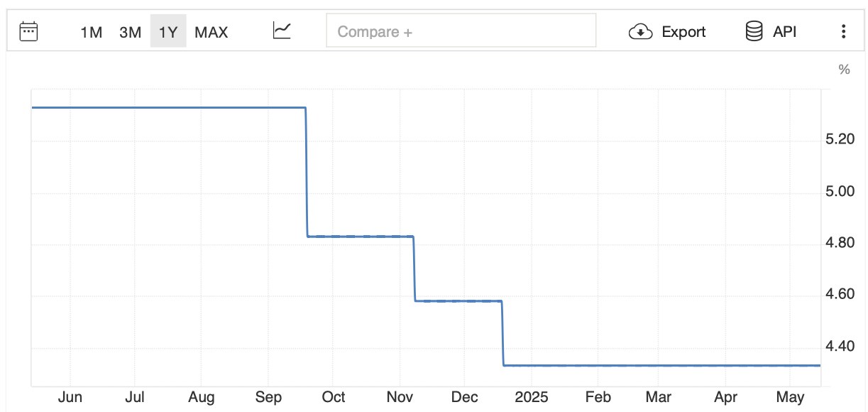
Task: Click the line drop in late September
Action: [x=307, y=171]
